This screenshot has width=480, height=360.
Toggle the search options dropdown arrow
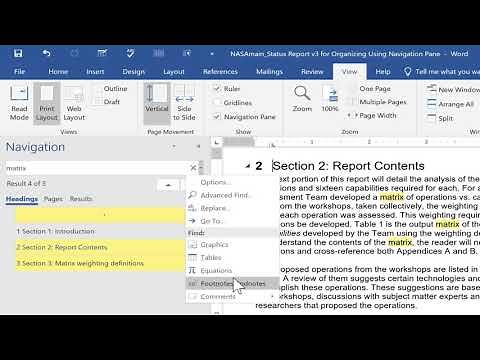click(201, 168)
